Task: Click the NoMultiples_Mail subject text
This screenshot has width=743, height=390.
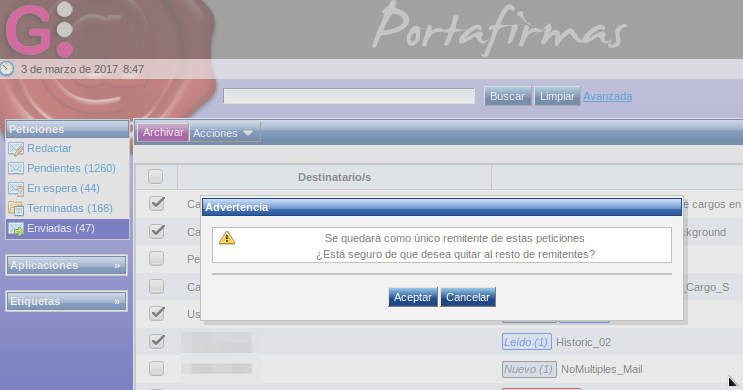Action: tap(602, 369)
